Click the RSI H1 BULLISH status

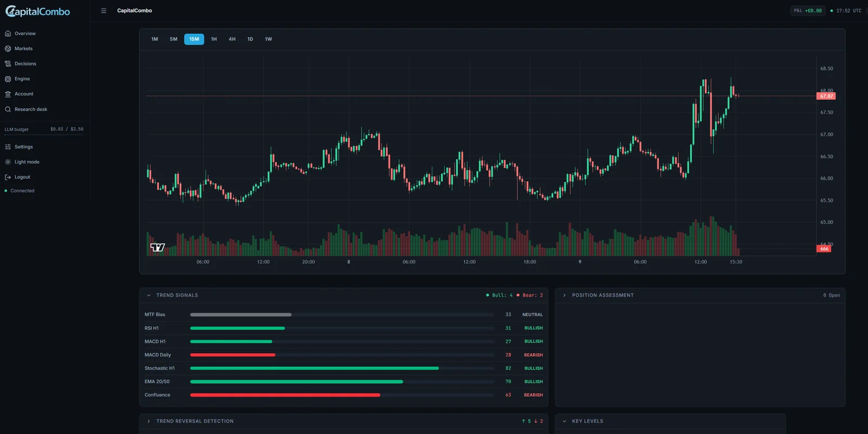(x=533, y=328)
